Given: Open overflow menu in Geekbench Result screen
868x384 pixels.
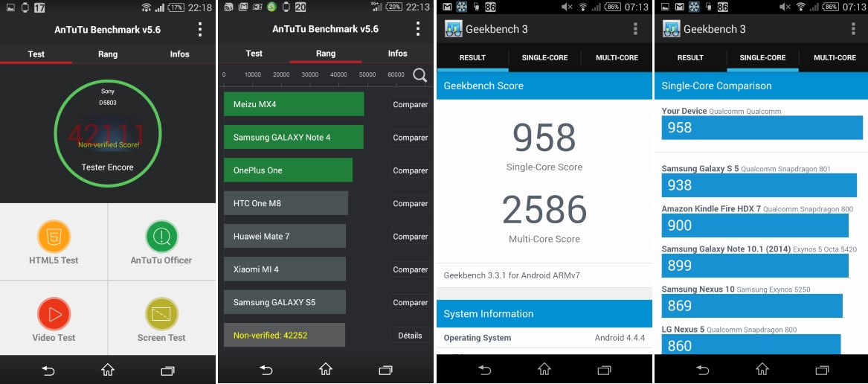Looking at the screenshot, I should coord(635,29).
